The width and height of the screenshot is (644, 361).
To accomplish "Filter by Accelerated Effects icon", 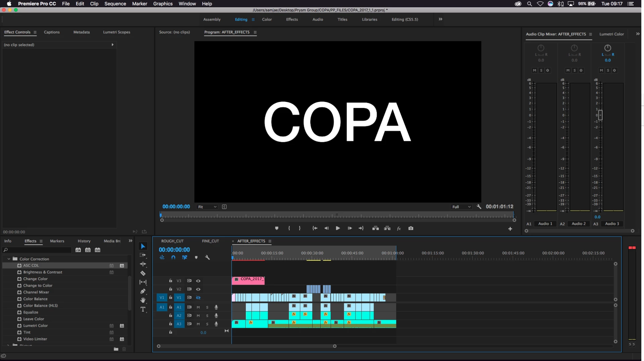I will [78, 250].
